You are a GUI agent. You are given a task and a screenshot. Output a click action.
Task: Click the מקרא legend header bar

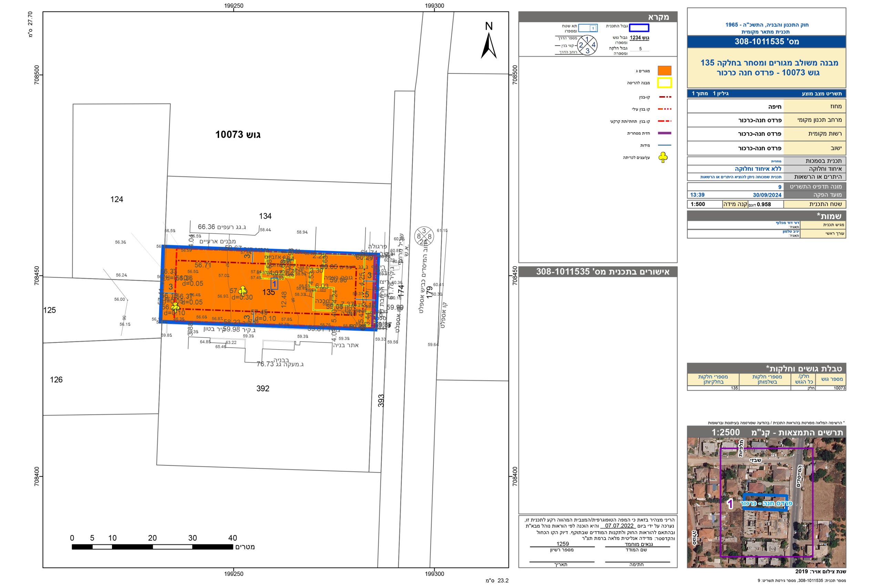click(598, 17)
